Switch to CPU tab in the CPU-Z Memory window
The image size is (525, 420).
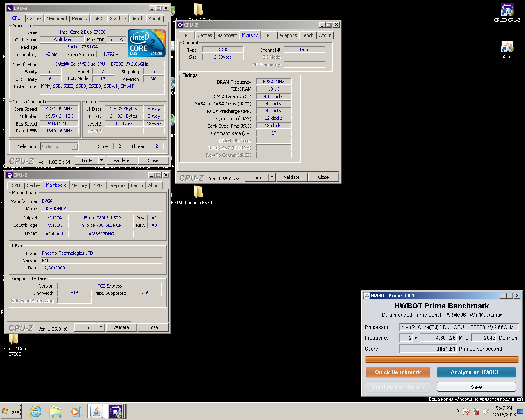187,35
